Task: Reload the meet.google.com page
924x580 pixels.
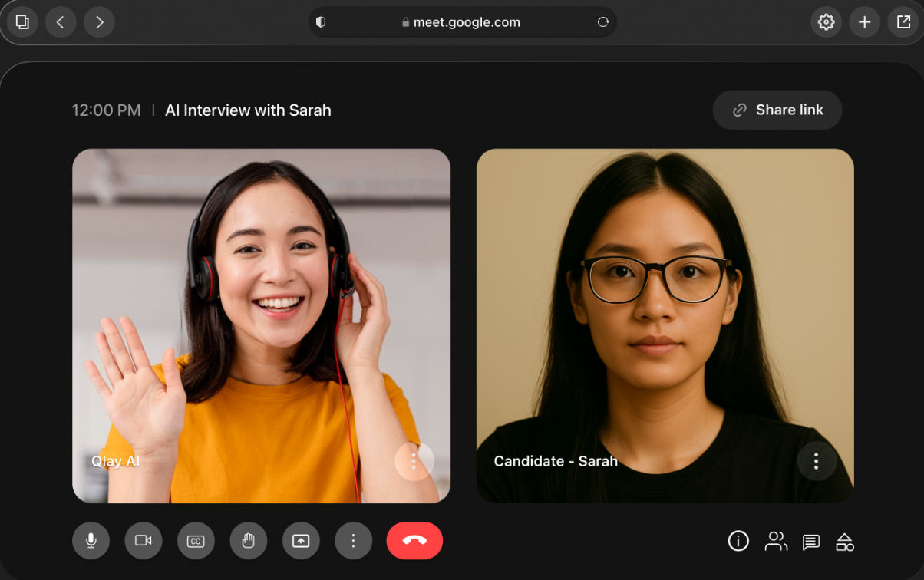Action: click(x=604, y=21)
